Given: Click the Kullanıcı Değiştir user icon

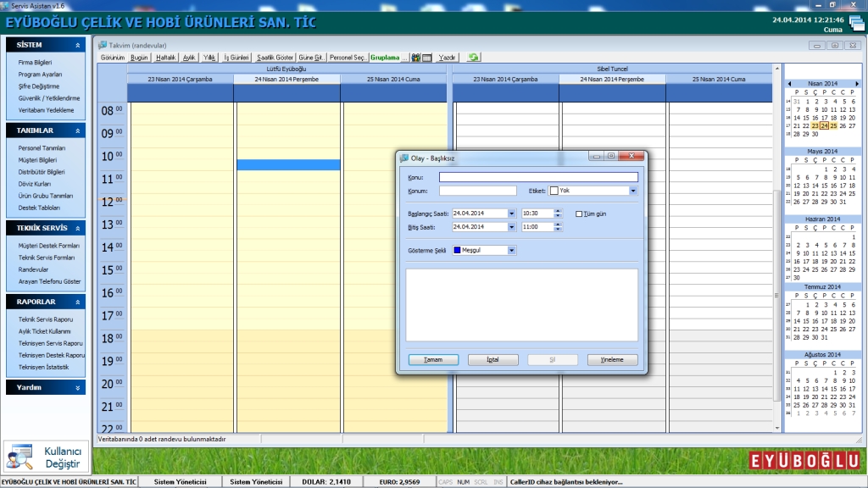Looking at the screenshot, I should pyautogui.click(x=20, y=457).
